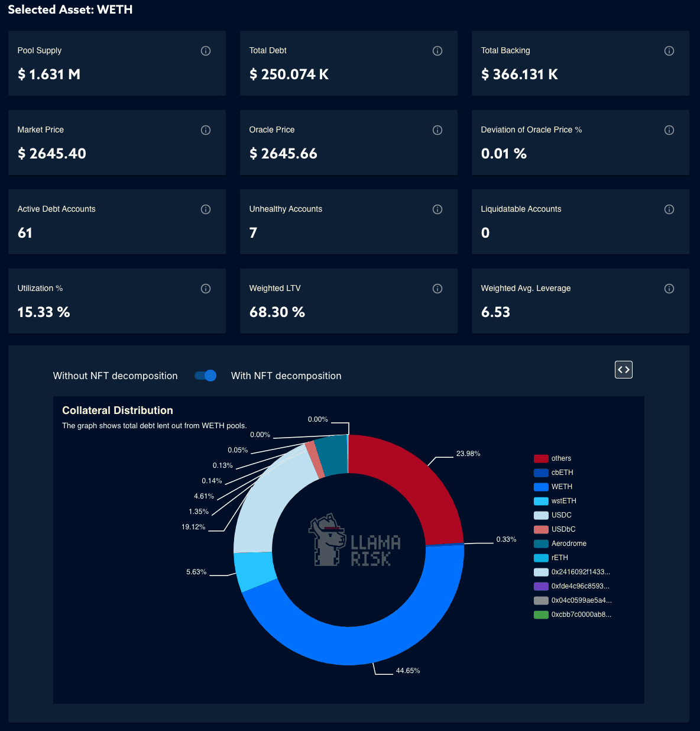Expand the chart using the arrows button

[623, 370]
